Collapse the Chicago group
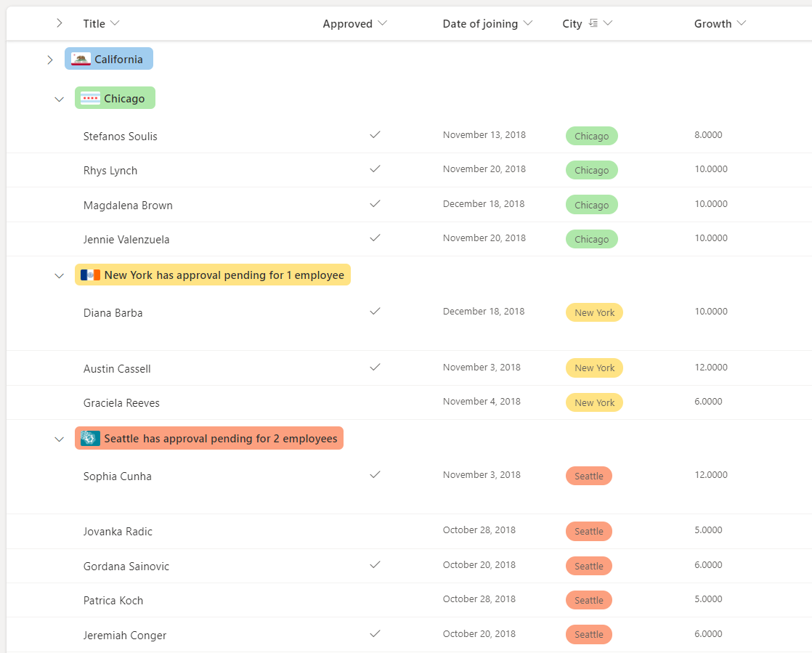This screenshot has height=653, width=812. [59, 99]
